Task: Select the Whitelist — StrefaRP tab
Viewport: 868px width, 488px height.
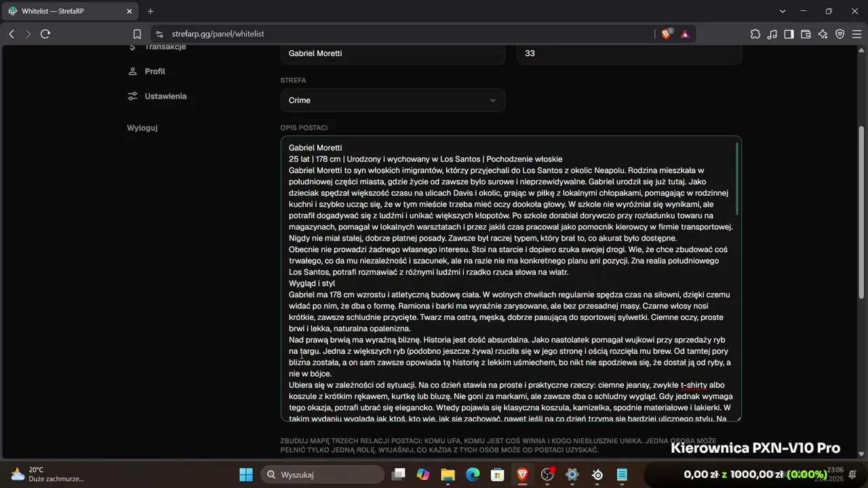Action: (71, 12)
